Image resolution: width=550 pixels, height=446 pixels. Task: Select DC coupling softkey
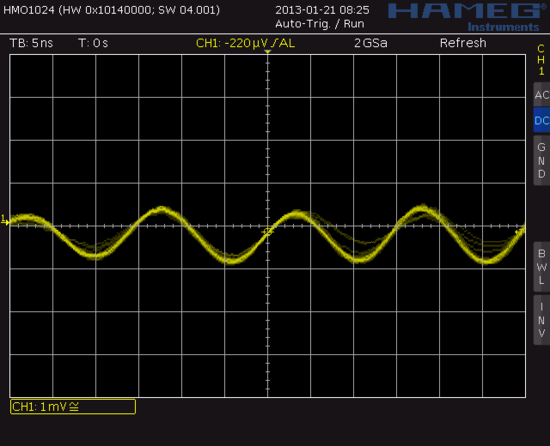tap(542, 120)
